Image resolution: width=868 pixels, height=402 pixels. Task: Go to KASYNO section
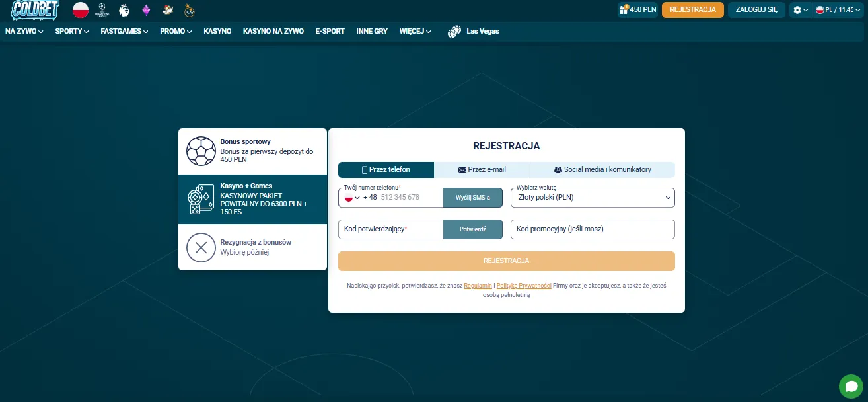[217, 31]
